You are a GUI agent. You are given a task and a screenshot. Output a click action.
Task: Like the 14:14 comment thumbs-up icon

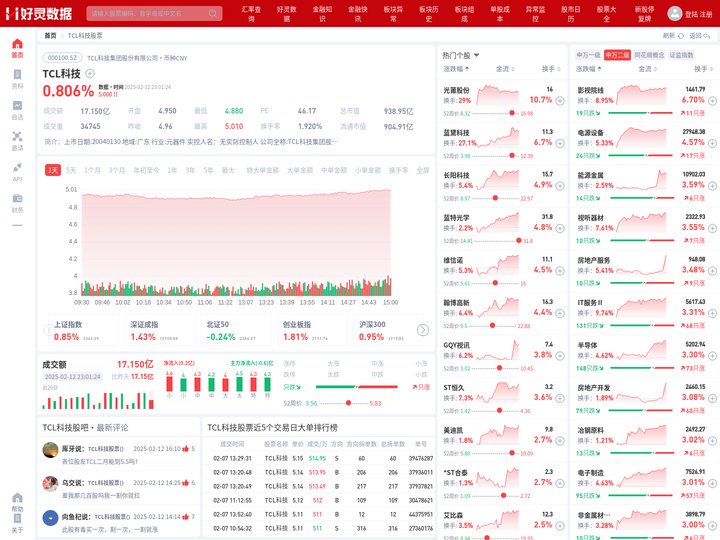click(186, 517)
